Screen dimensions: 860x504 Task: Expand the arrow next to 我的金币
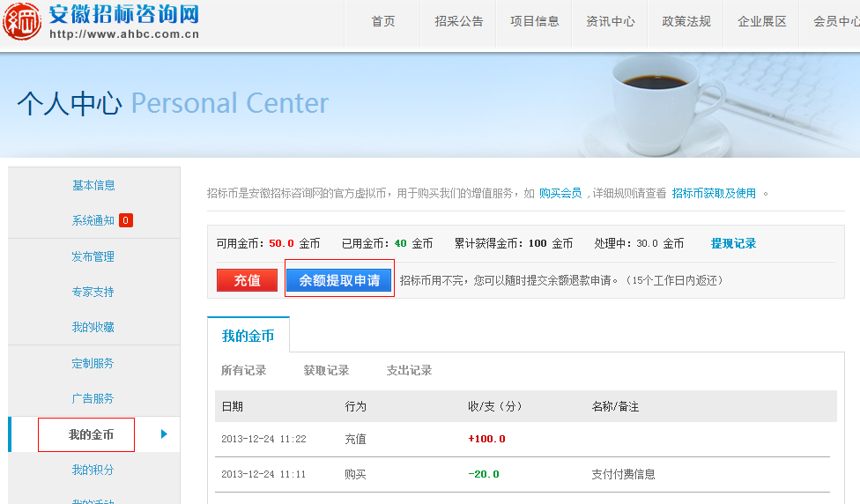tap(164, 434)
